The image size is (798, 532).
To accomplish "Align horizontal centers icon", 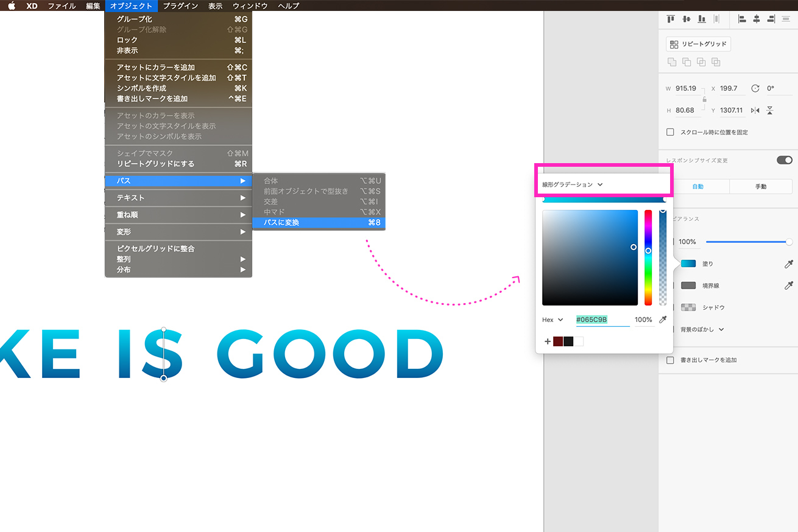I will click(757, 19).
